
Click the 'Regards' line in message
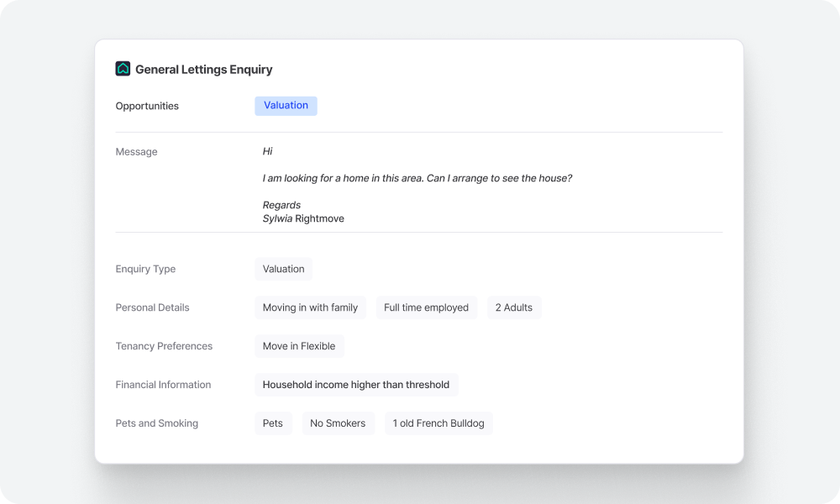(x=281, y=205)
